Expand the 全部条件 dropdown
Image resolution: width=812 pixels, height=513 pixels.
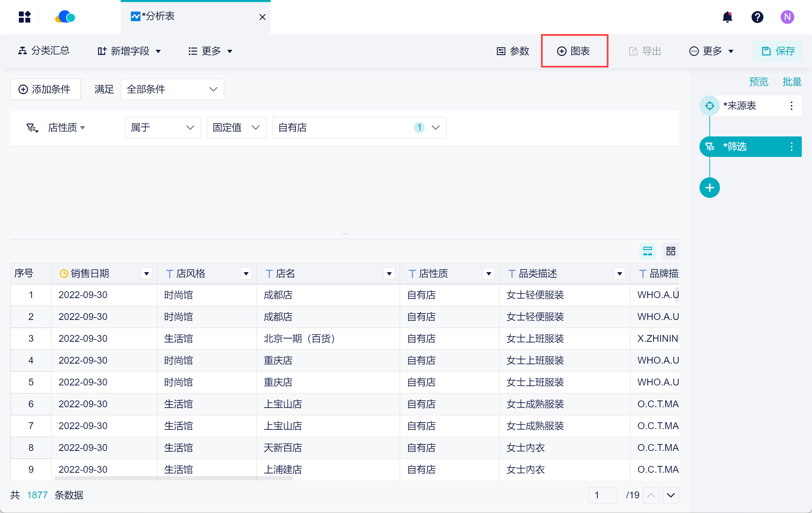[172, 89]
